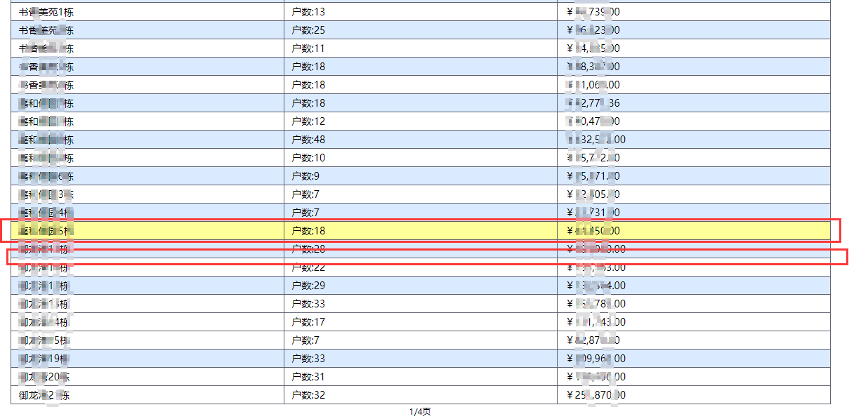Screen dimensions: 868x419
Task: Click the building name in the yellow row
Action: point(147,231)
